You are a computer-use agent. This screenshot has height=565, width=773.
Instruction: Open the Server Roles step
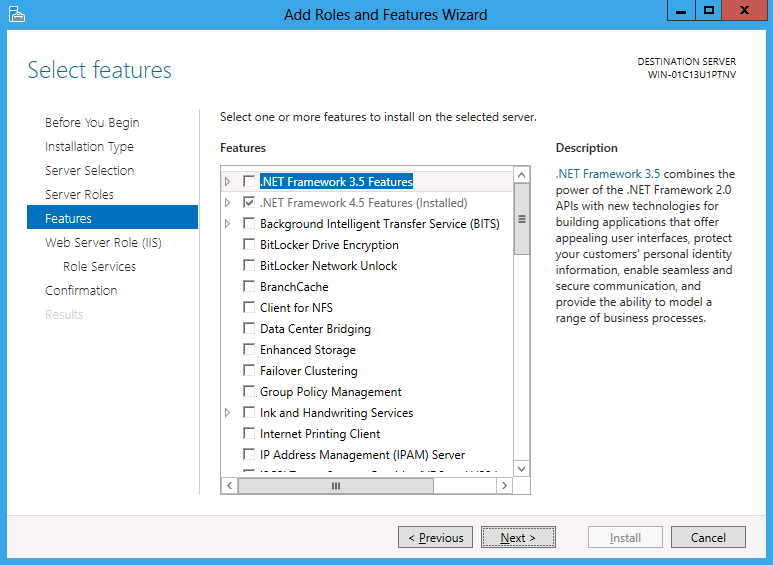click(79, 195)
